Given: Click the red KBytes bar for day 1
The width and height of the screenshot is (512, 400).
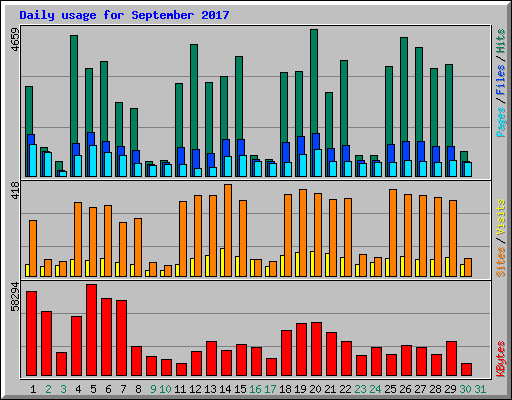Looking at the screenshot, I should 32,333.
